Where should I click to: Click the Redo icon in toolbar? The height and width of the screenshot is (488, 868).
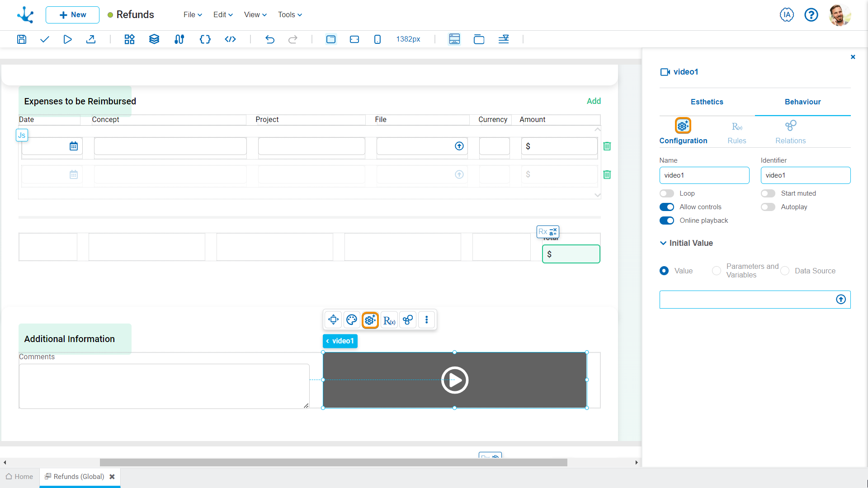point(292,39)
